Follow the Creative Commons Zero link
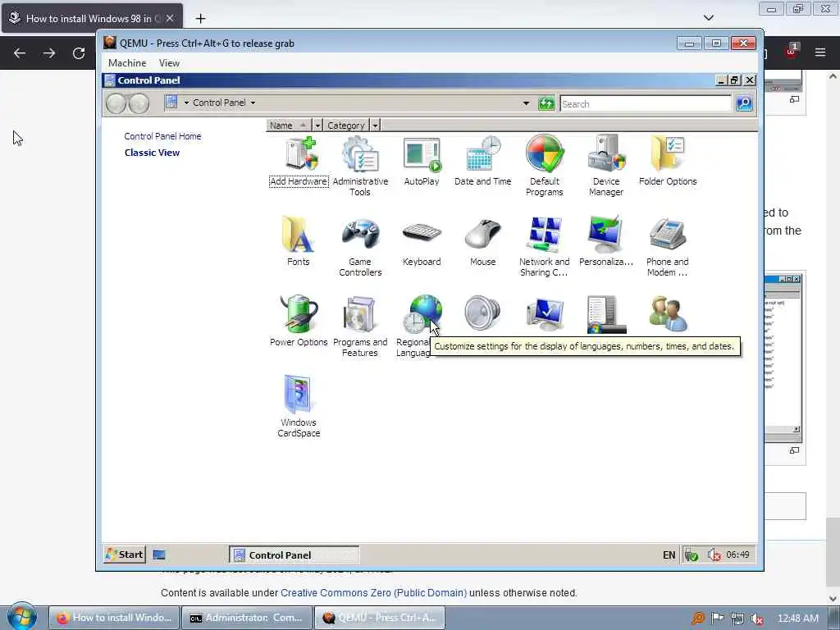The width and height of the screenshot is (840, 630). tap(373, 593)
